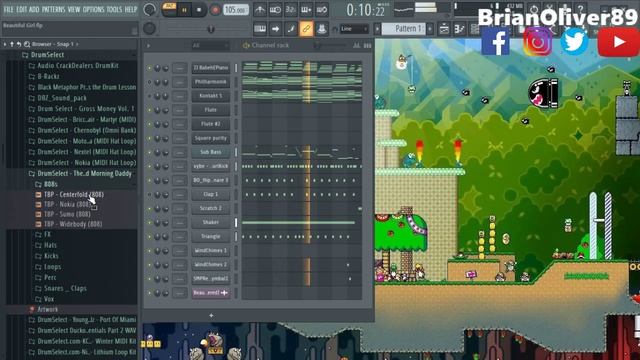This screenshot has width=640, height=360.
Task: Click the tempo field showing 105.000
Action: click(x=236, y=10)
